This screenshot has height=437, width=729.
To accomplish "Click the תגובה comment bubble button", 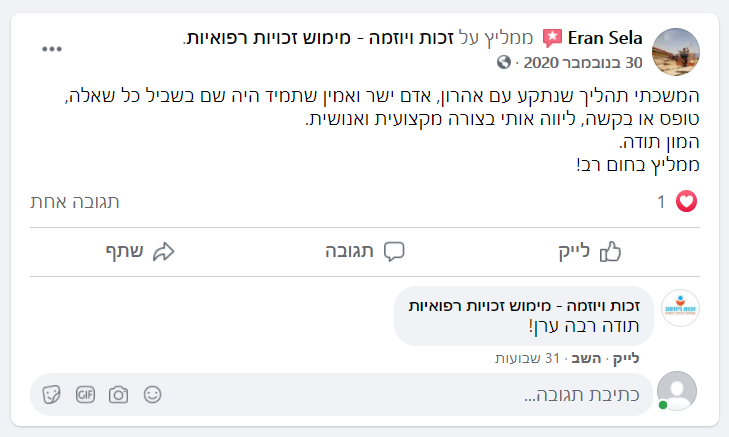I will (365, 252).
